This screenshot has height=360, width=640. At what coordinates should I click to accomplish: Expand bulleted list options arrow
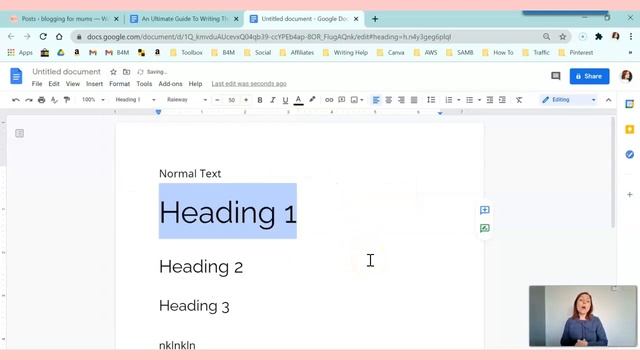coord(479,100)
